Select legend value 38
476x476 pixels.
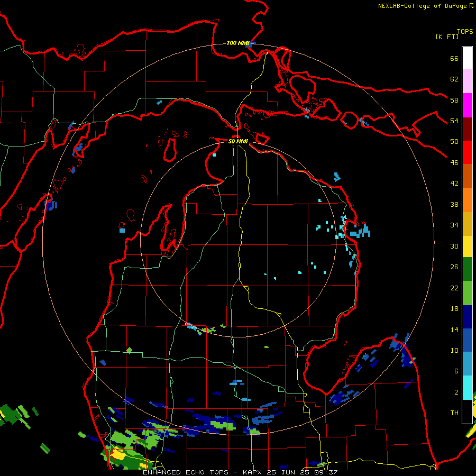click(454, 204)
